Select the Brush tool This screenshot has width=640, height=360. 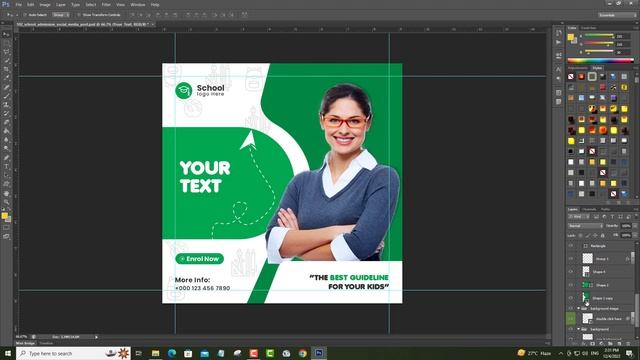6,96
